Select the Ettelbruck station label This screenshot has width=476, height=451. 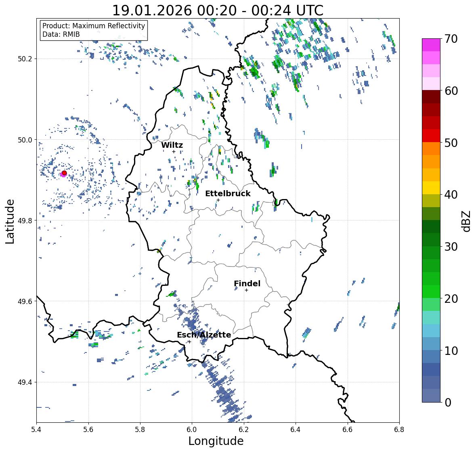228,193
